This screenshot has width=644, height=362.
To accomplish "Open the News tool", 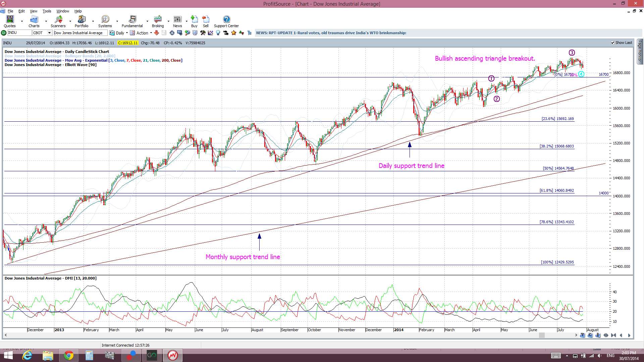I will [x=177, y=21].
